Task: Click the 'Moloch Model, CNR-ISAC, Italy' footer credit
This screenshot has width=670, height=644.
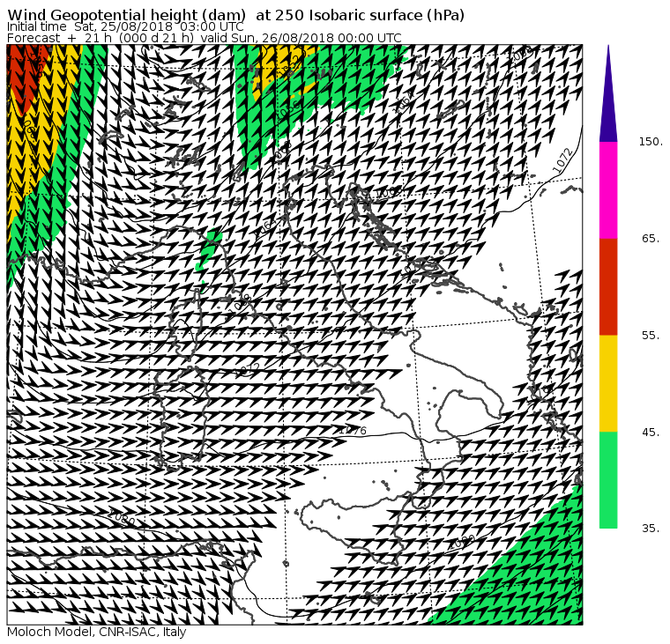Action: point(97,632)
